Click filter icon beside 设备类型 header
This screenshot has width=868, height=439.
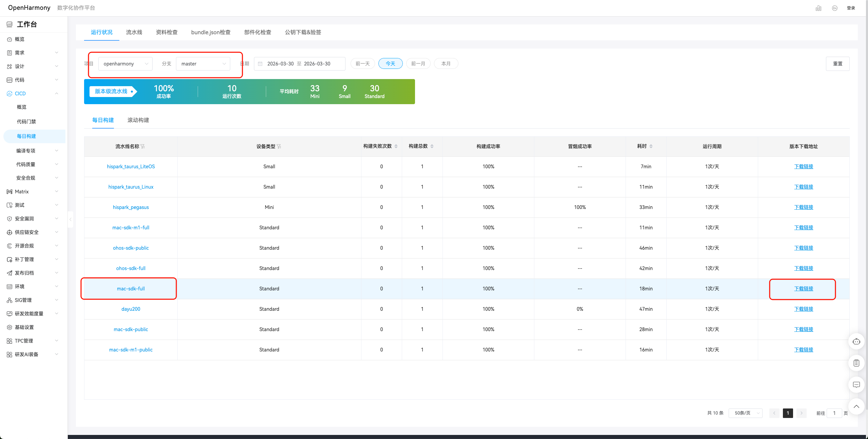click(279, 147)
